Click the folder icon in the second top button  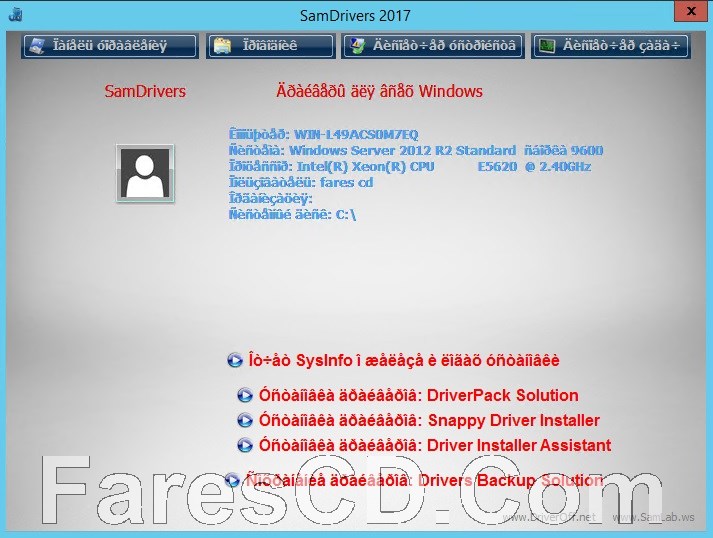pyautogui.click(x=222, y=46)
